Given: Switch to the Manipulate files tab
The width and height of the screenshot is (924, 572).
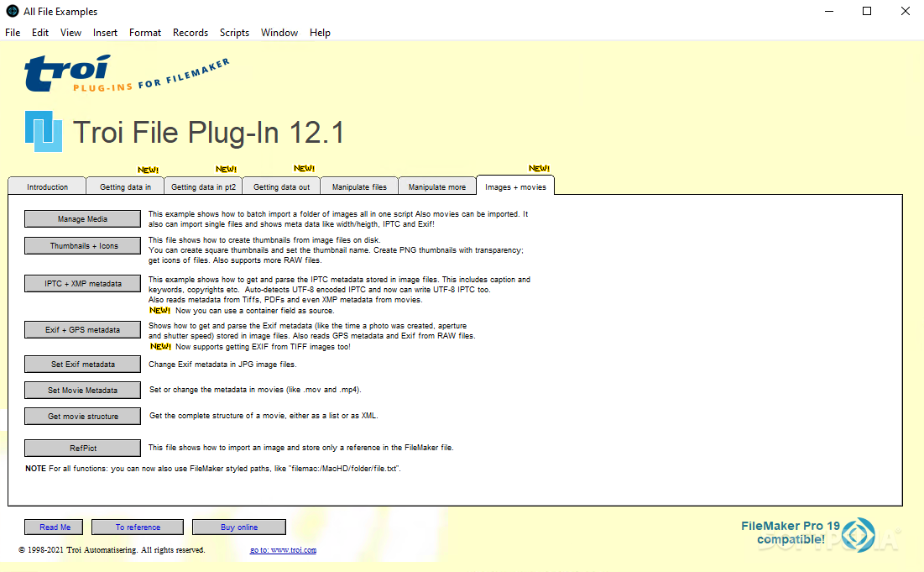Looking at the screenshot, I should (x=359, y=186).
